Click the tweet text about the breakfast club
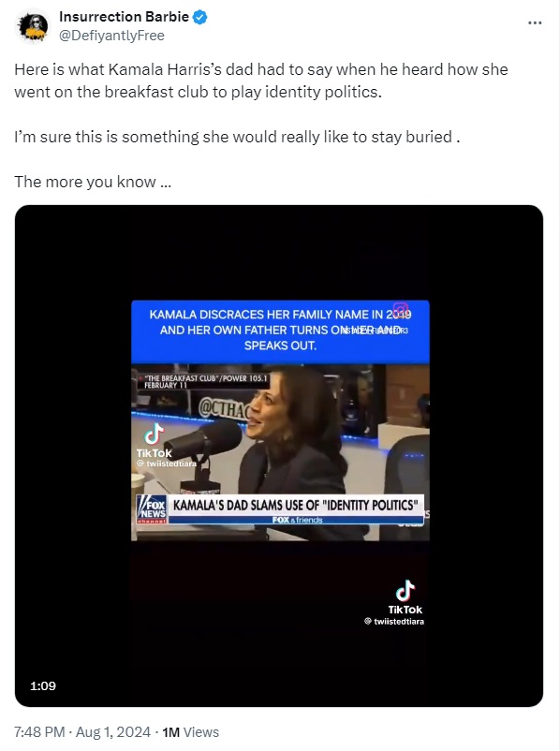The height and width of the screenshot is (751, 560). 261,81
